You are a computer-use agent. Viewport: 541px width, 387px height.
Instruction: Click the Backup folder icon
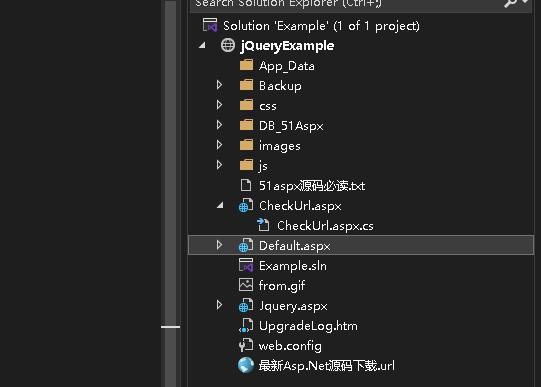click(x=246, y=85)
